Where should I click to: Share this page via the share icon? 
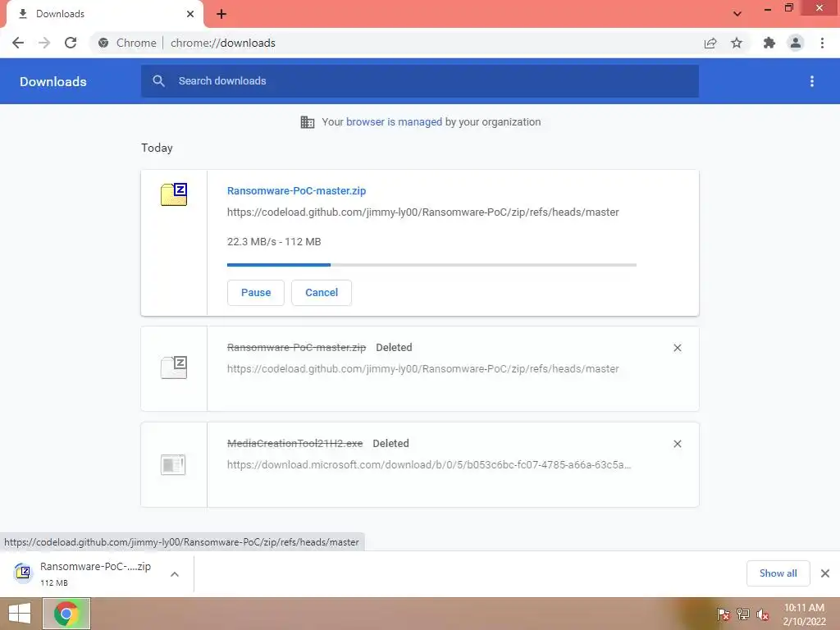[710, 43]
